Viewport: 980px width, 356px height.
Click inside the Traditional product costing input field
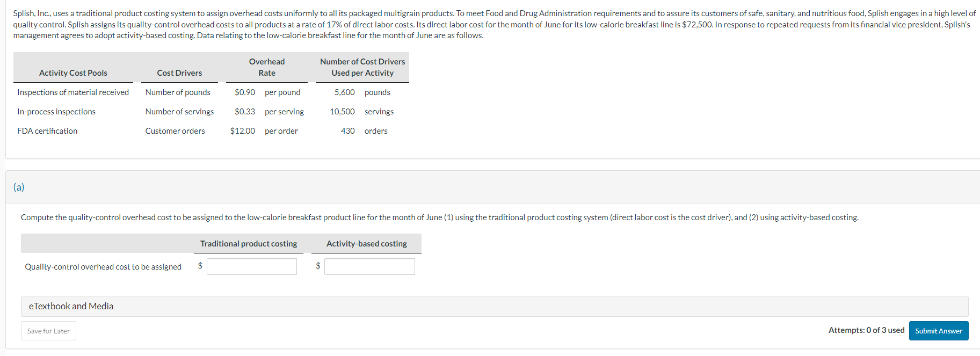click(x=252, y=266)
